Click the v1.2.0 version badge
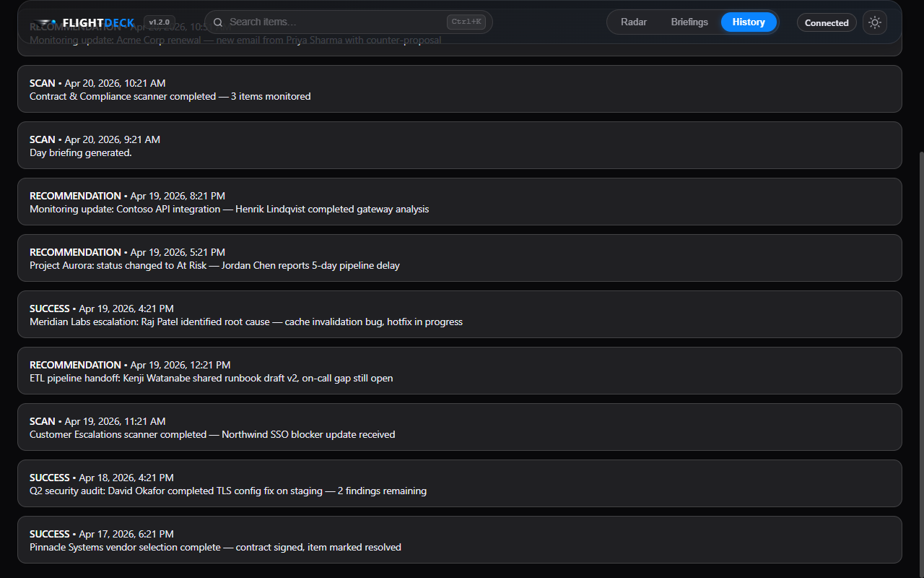This screenshot has height=578, width=924. [x=160, y=22]
